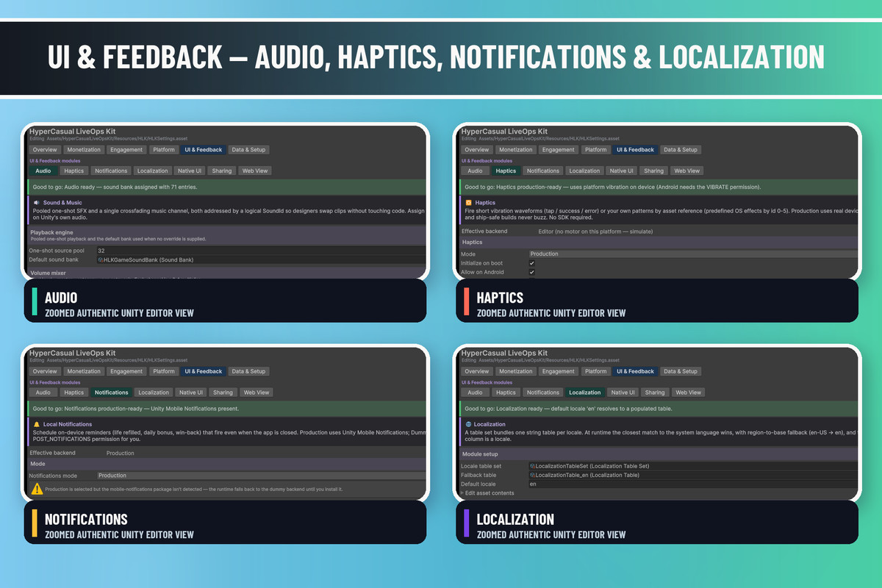This screenshot has width=882, height=588.
Task: Switch to Web View module in the Haptics panel
Action: pos(688,171)
